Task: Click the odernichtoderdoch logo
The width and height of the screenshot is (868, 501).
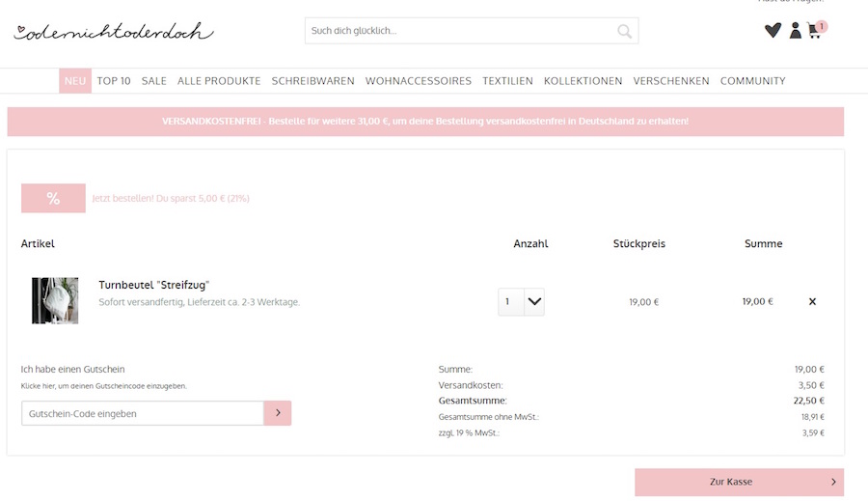Action: click(x=114, y=32)
